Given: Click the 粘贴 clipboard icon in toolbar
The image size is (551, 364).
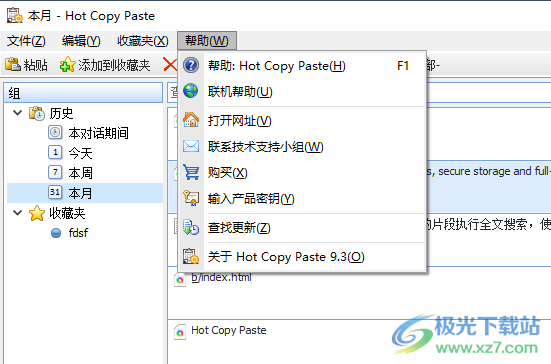Looking at the screenshot, I should click(13, 65).
